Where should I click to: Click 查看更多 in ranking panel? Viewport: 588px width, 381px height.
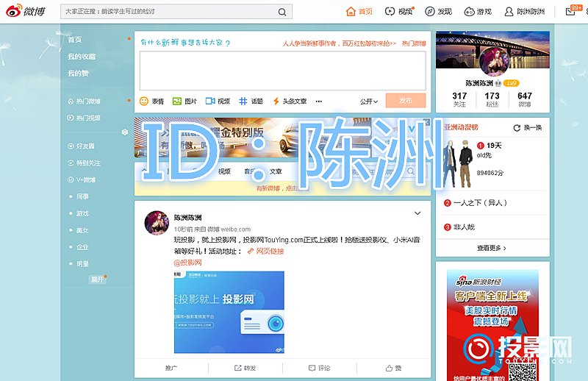491,248
